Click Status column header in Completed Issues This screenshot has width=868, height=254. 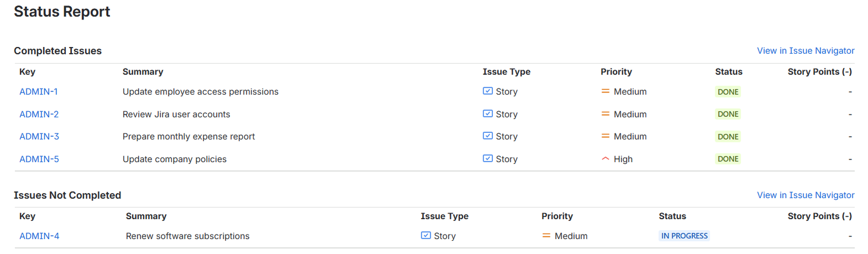[x=729, y=72]
